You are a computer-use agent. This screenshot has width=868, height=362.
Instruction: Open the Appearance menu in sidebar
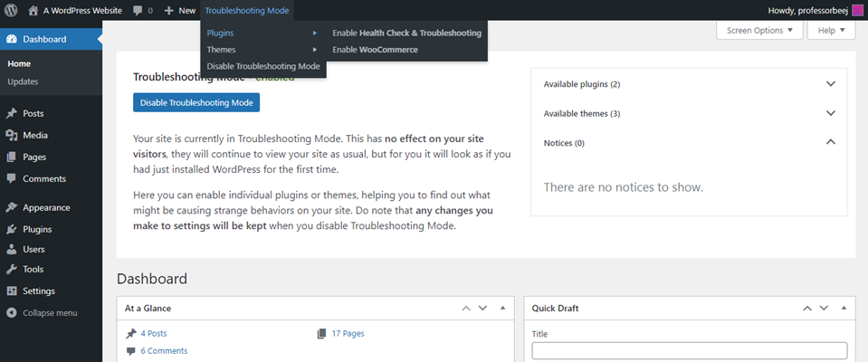[46, 207]
